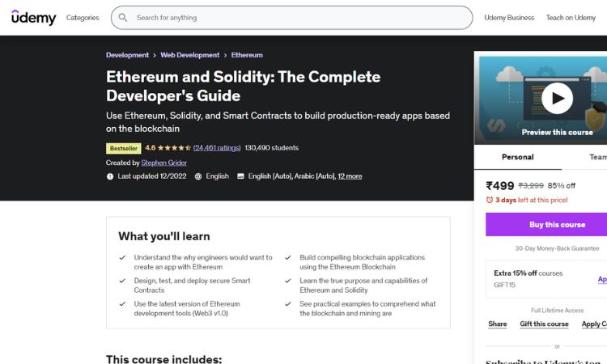Click Learn the true purpose and capabilities item
607x364 pixels.
point(363,286)
